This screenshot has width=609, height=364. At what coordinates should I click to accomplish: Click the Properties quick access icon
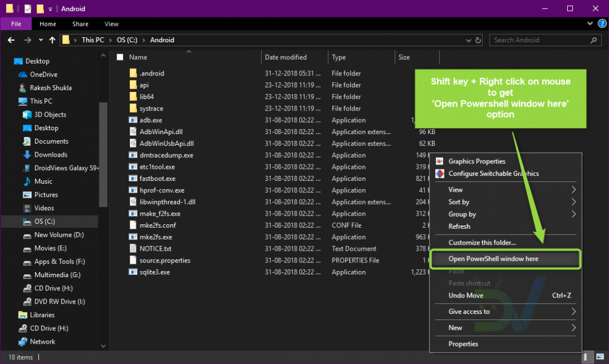(x=28, y=8)
